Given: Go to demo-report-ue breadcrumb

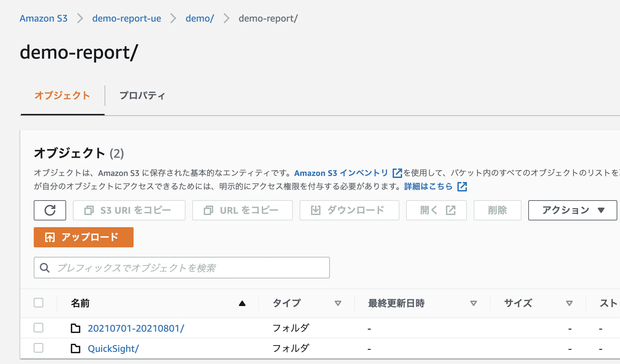Looking at the screenshot, I should (126, 18).
